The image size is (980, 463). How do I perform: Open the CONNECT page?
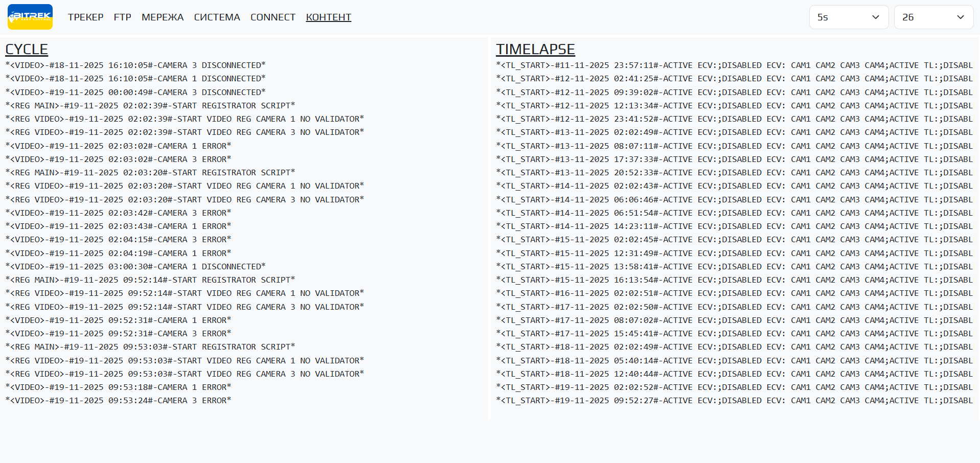tap(273, 17)
